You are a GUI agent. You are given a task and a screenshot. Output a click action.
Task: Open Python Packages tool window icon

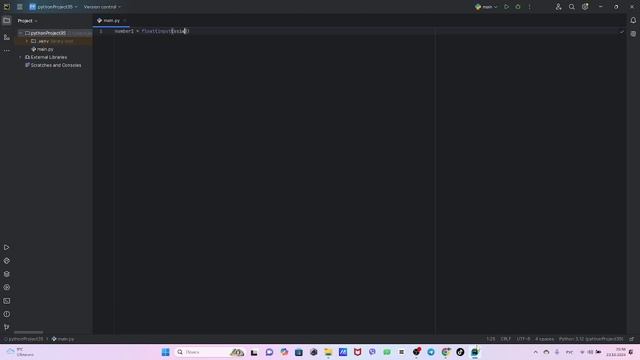tap(7, 261)
